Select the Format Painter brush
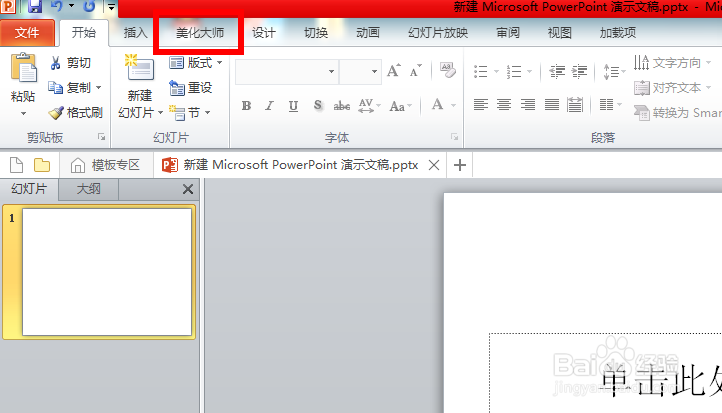Viewport: 722px width, 413px height. click(76, 112)
